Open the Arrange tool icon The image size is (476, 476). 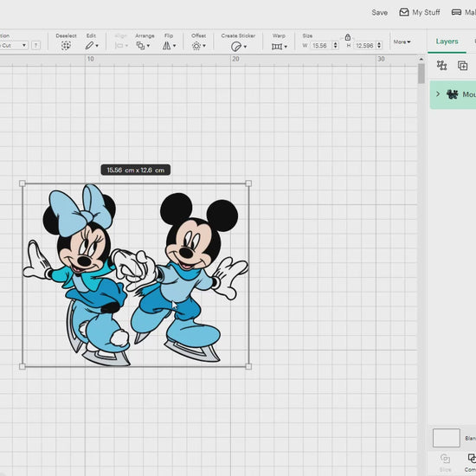143,46
